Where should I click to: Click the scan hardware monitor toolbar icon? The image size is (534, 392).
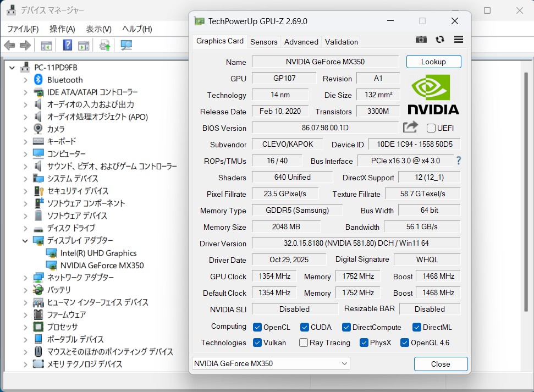point(126,45)
